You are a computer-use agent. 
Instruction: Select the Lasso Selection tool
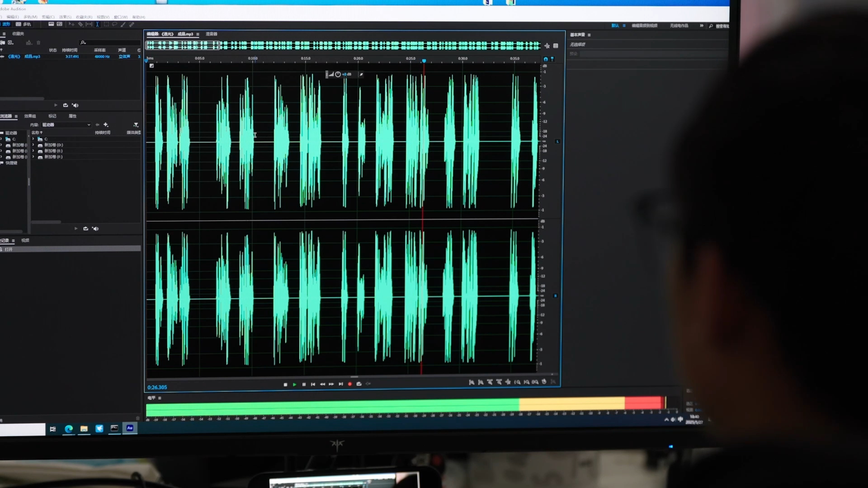coord(114,24)
